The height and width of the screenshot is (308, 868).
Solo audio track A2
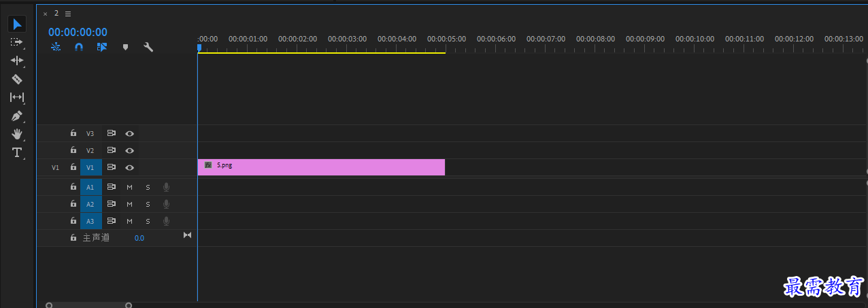coord(148,204)
